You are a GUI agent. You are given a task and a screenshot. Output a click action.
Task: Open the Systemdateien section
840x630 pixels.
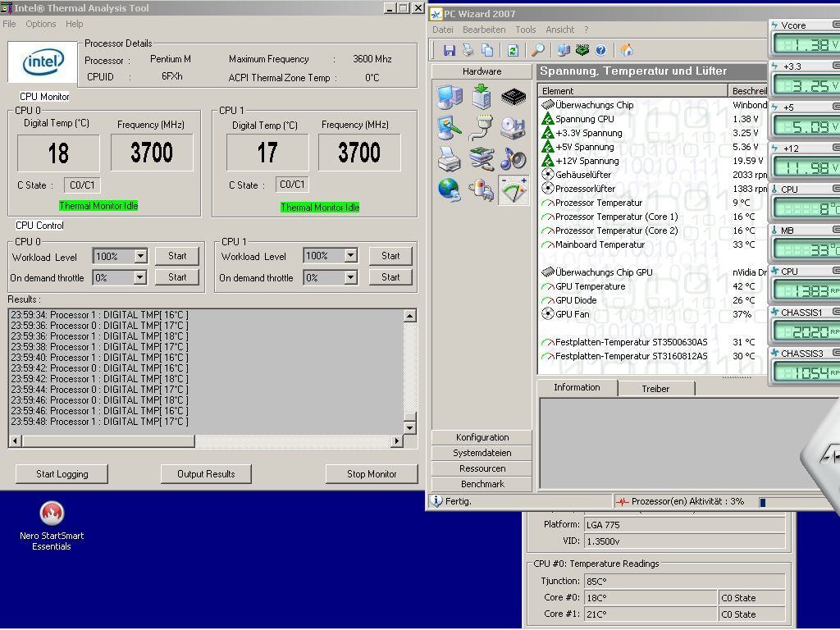point(482,453)
